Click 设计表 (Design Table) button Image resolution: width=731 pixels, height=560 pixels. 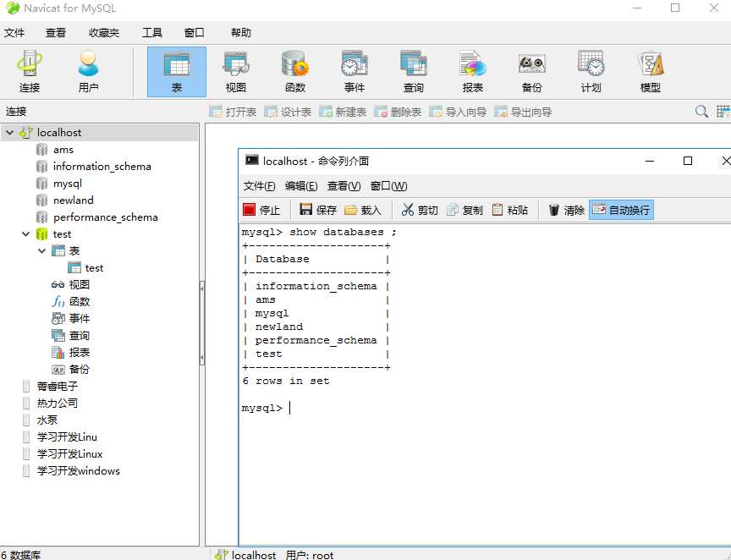click(289, 112)
